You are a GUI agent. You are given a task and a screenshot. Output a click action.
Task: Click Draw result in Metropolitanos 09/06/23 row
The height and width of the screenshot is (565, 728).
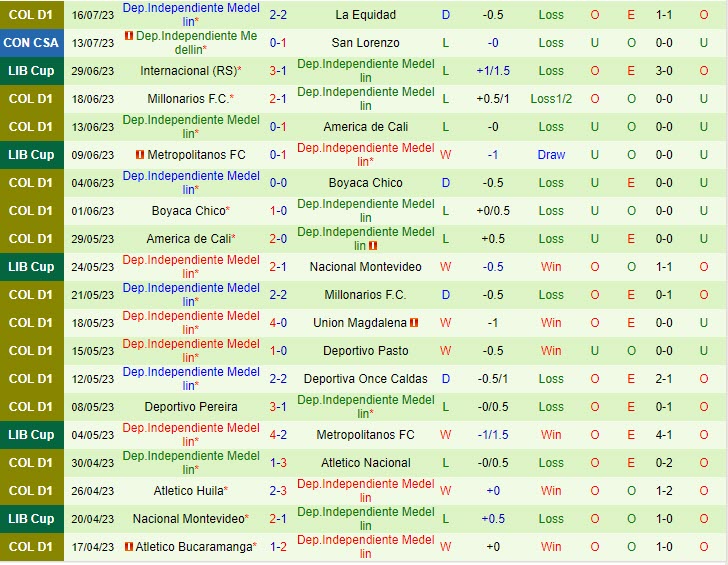(551, 155)
